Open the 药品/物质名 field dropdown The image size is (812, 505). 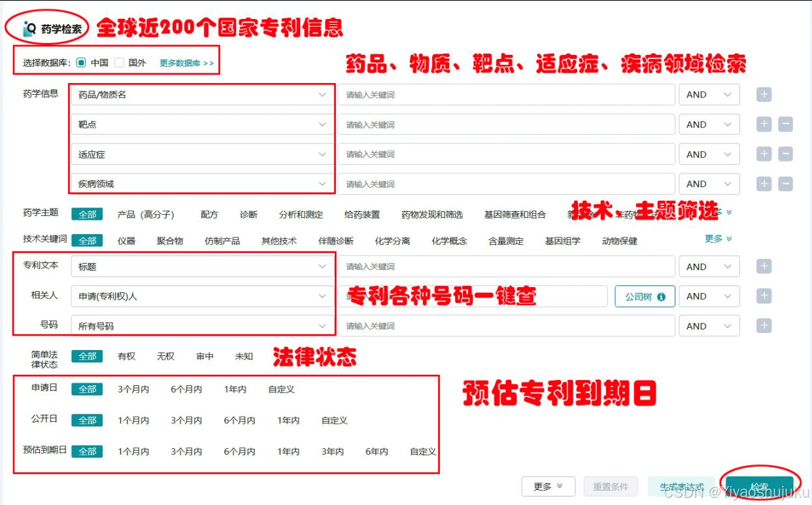pyautogui.click(x=202, y=95)
